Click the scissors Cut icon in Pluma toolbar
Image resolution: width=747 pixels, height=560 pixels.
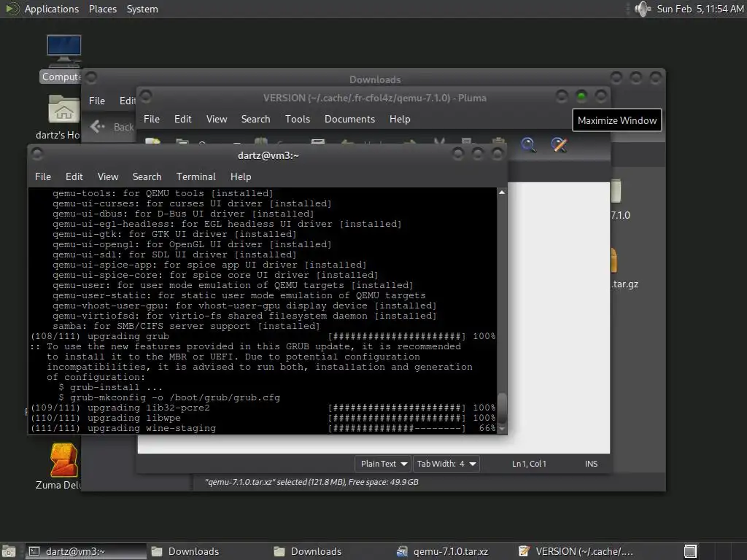point(439,141)
